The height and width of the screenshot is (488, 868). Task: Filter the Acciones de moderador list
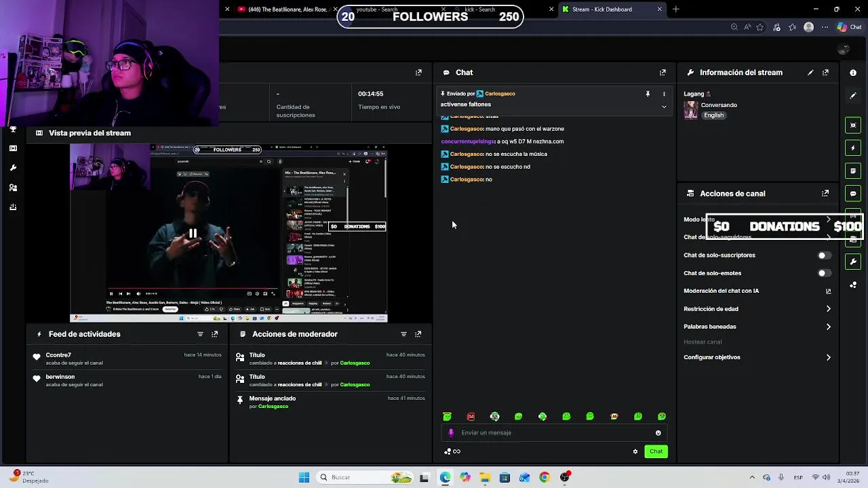click(403, 334)
